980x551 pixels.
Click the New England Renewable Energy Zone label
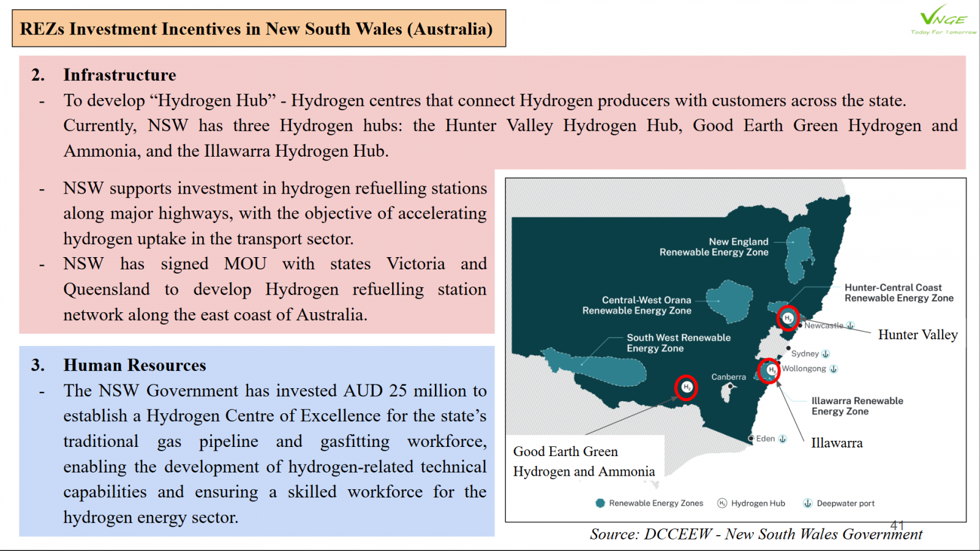(714, 247)
